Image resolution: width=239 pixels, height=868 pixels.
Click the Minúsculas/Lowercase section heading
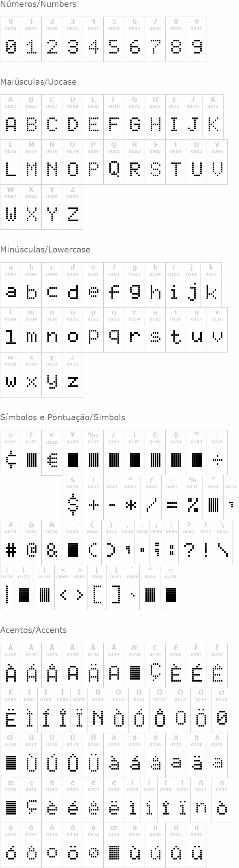45,250
